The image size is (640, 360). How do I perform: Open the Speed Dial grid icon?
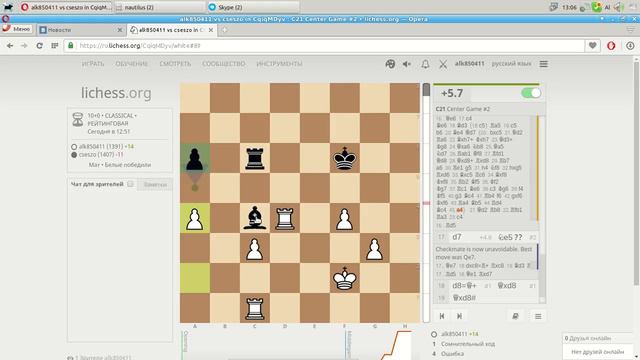click(x=55, y=46)
